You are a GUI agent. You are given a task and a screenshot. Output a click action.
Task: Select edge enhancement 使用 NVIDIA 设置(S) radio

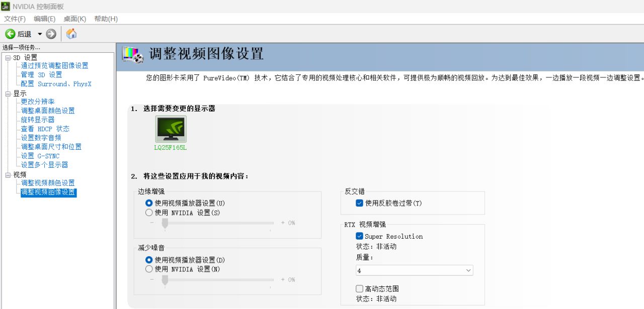(x=149, y=213)
